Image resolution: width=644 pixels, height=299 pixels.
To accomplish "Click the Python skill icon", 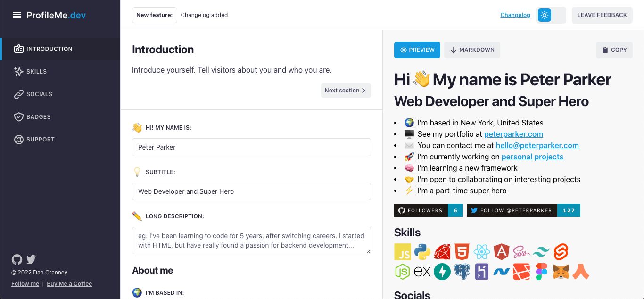I will point(422,251).
